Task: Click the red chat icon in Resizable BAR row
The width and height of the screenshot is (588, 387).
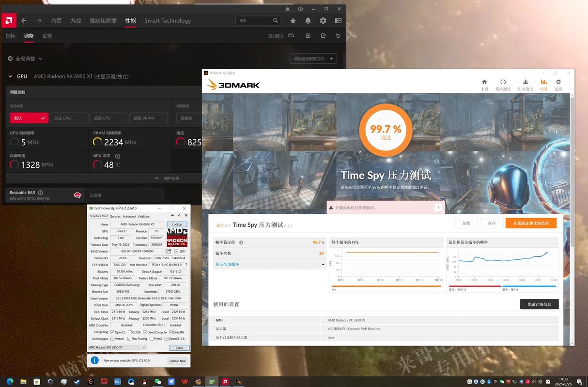Action: click(x=77, y=195)
